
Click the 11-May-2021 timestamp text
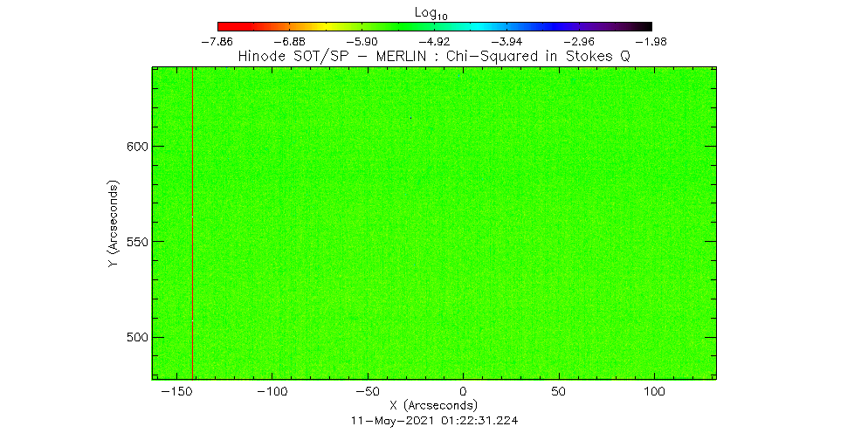click(434, 420)
